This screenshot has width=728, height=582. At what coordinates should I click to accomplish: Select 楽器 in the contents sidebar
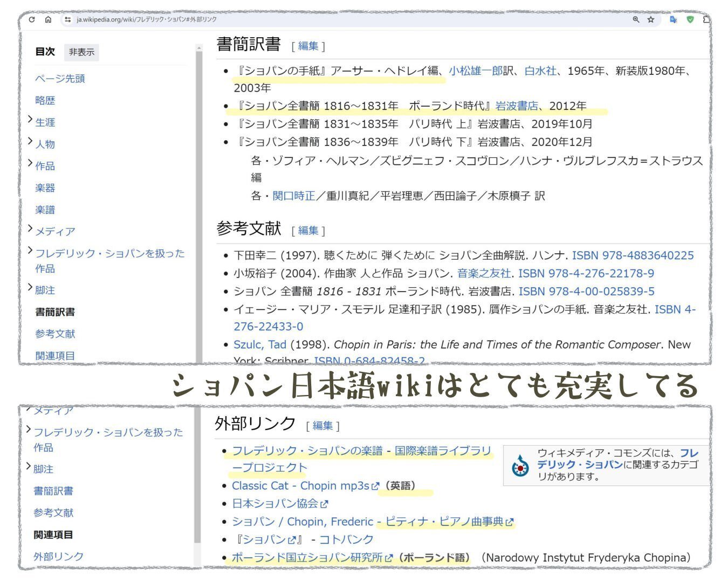click(x=45, y=188)
